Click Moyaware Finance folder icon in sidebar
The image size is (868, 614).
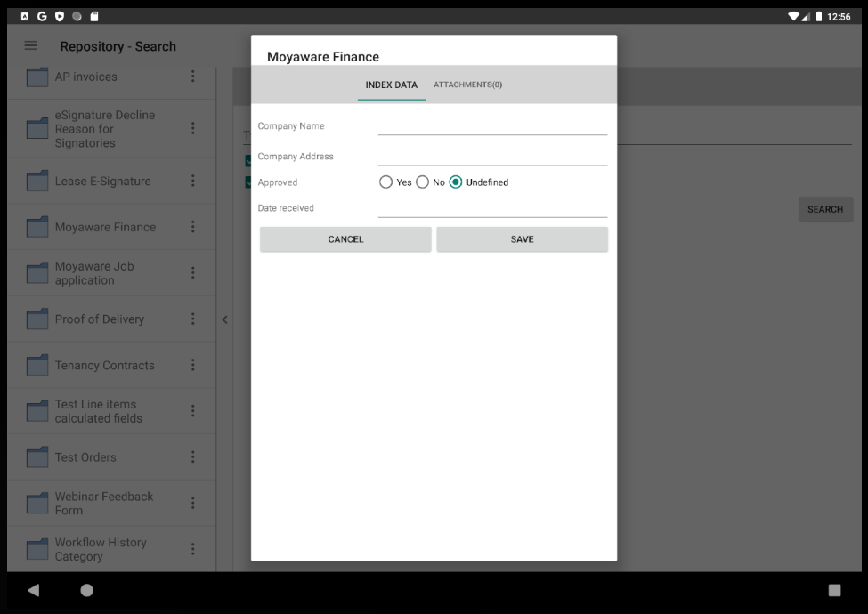point(37,227)
